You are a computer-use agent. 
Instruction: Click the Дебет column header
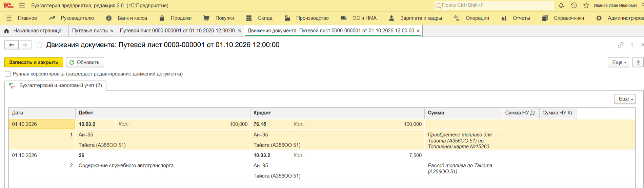click(163, 113)
